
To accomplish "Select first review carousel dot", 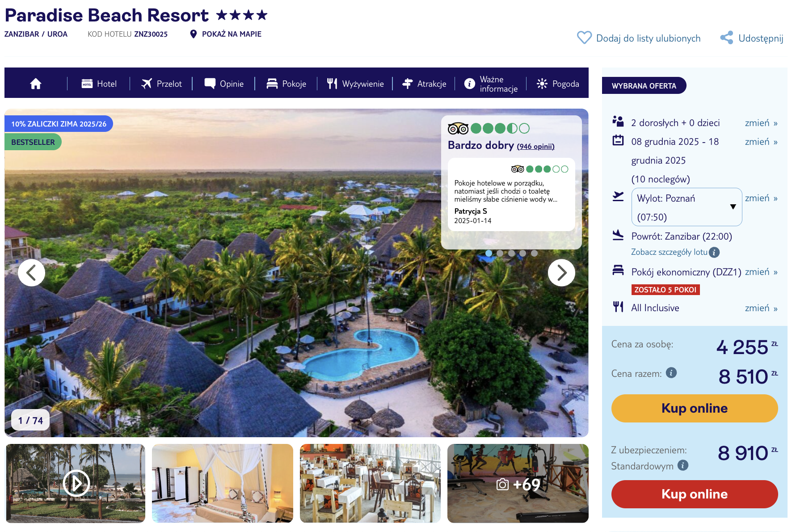I will [489, 253].
